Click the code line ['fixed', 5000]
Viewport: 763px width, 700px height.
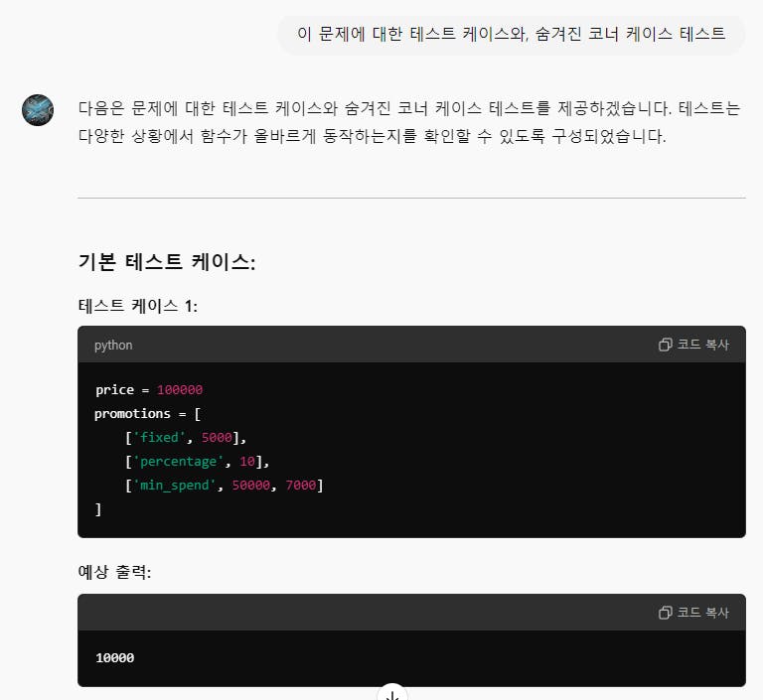pos(186,437)
